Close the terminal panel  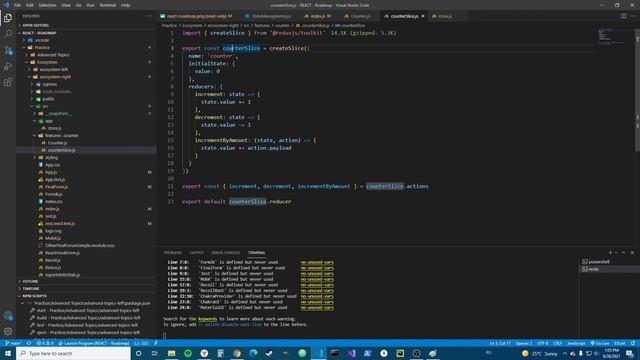(632, 253)
